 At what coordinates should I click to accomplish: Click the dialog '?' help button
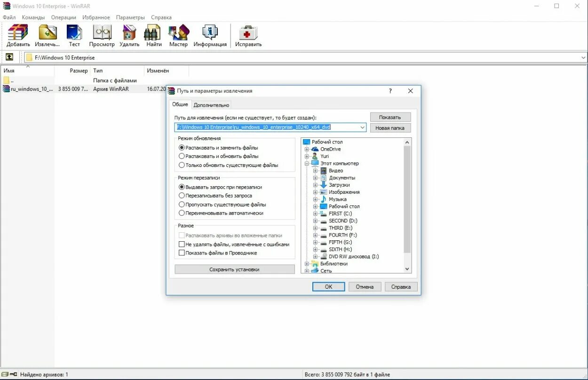click(390, 91)
